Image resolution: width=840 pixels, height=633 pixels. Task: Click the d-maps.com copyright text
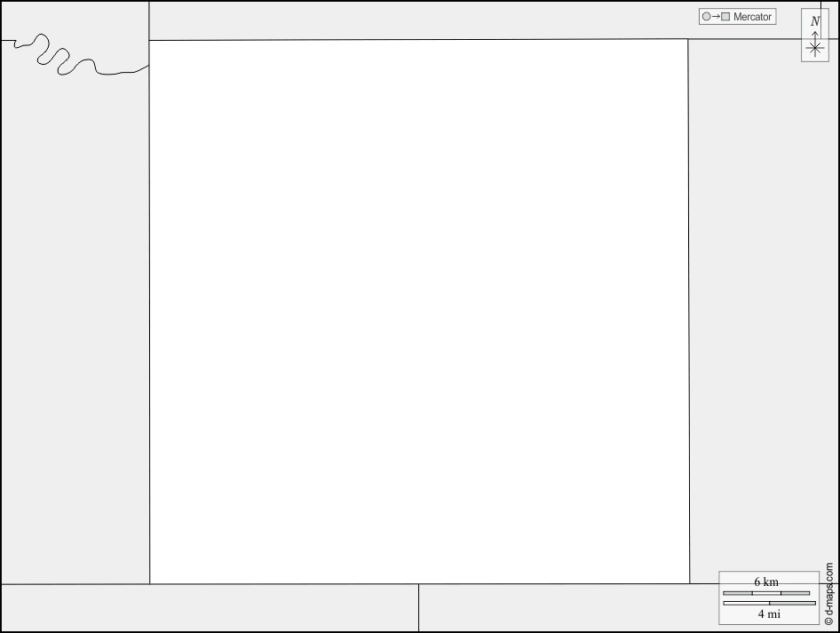[x=828, y=593]
